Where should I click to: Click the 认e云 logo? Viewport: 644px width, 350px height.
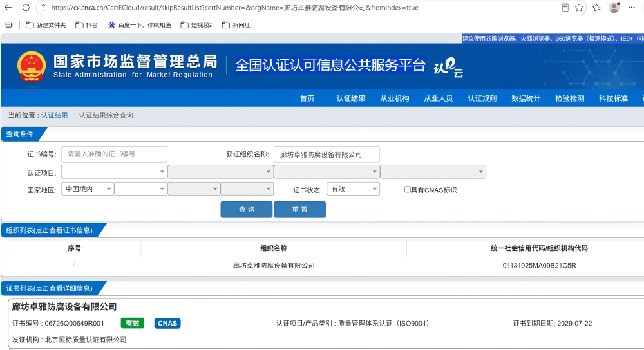click(x=448, y=68)
